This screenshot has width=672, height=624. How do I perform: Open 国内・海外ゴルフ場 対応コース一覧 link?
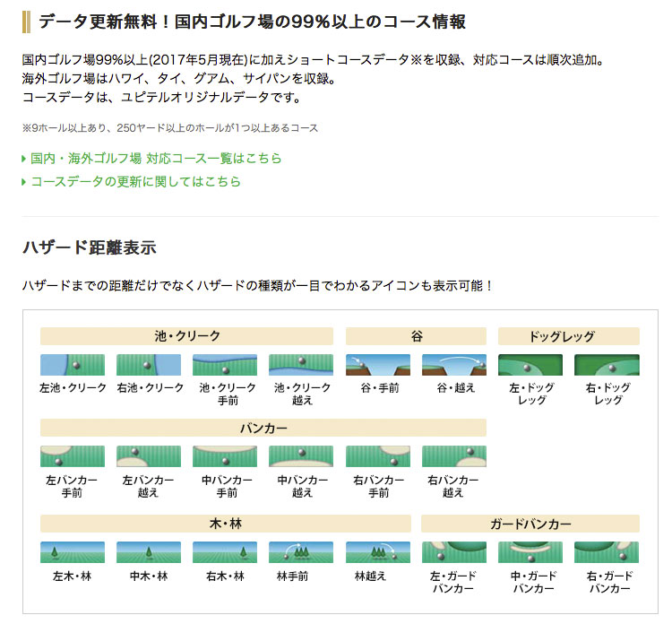(156, 159)
